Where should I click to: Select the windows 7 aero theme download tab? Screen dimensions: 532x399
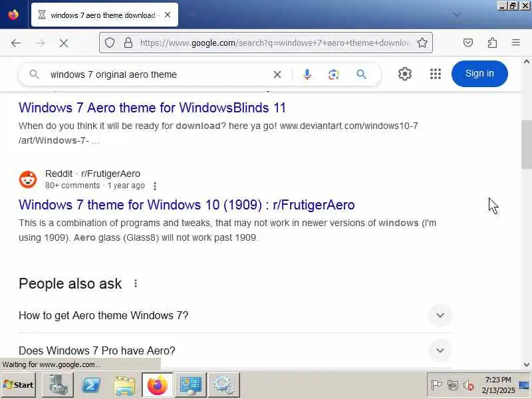click(x=104, y=15)
